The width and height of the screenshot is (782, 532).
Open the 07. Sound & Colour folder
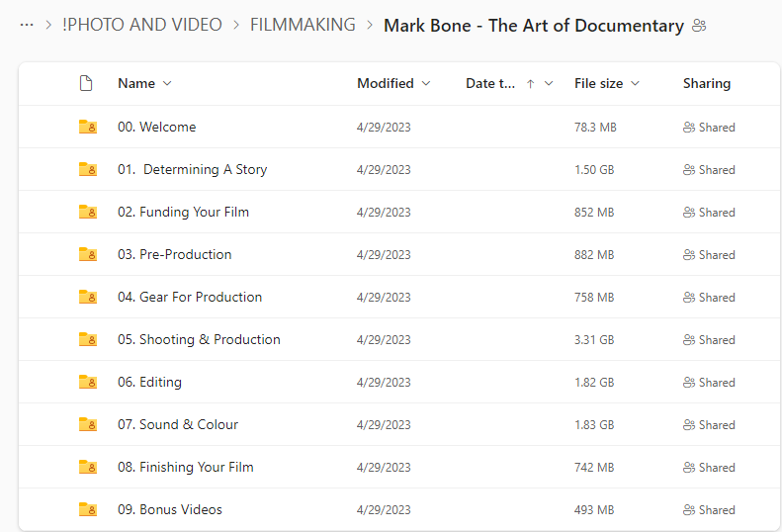click(178, 424)
